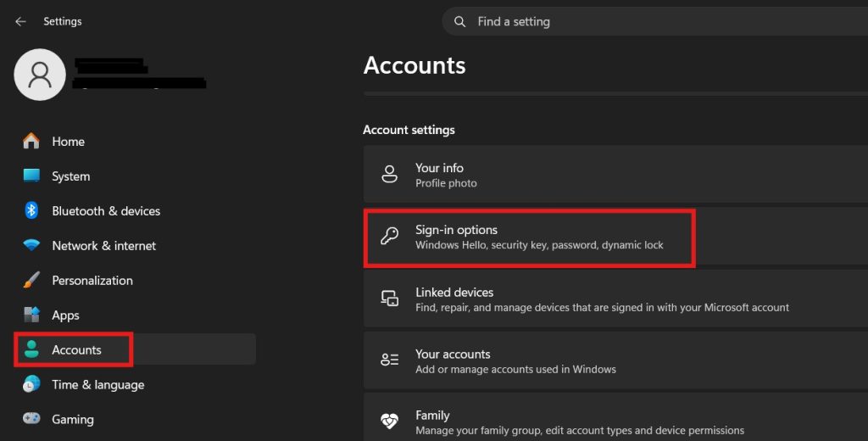This screenshot has width=868, height=441.
Task: Click the magnifier icon in search box
Action: coord(459,21)
